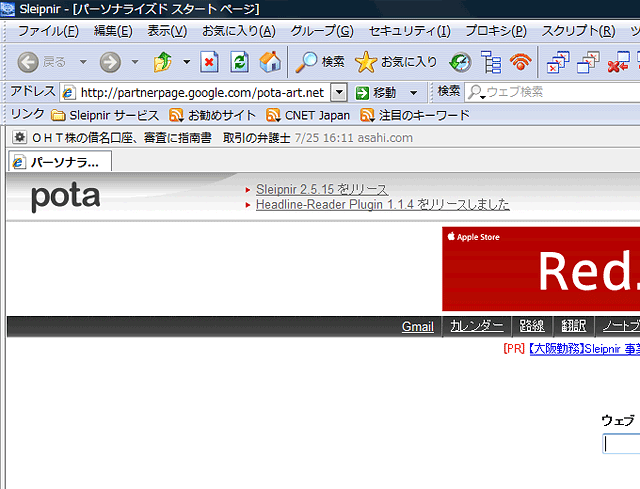The height and width of the screenshot is (489, 640).
Task: Expand the Up-folder dropdown arrow
Action: point(187,62)
